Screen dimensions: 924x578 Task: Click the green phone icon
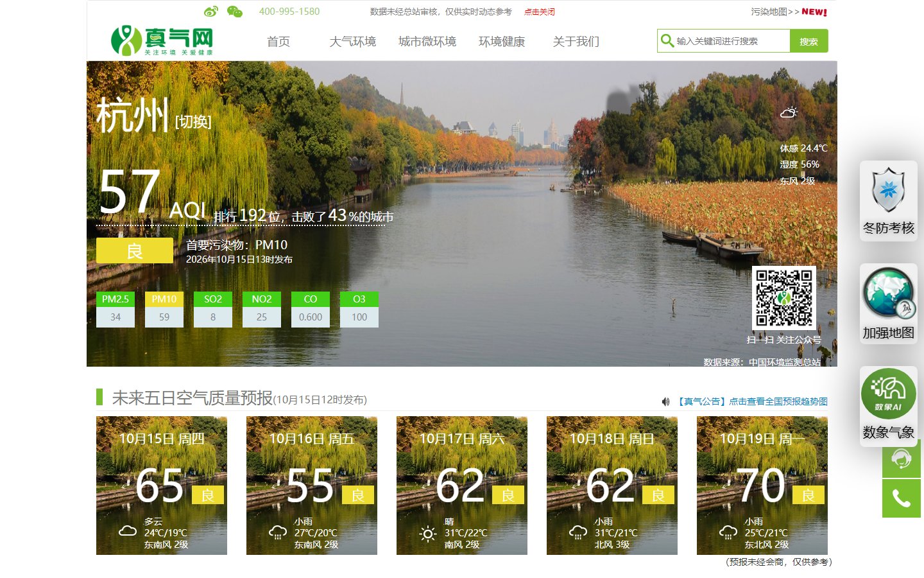(x=902, y=498)
